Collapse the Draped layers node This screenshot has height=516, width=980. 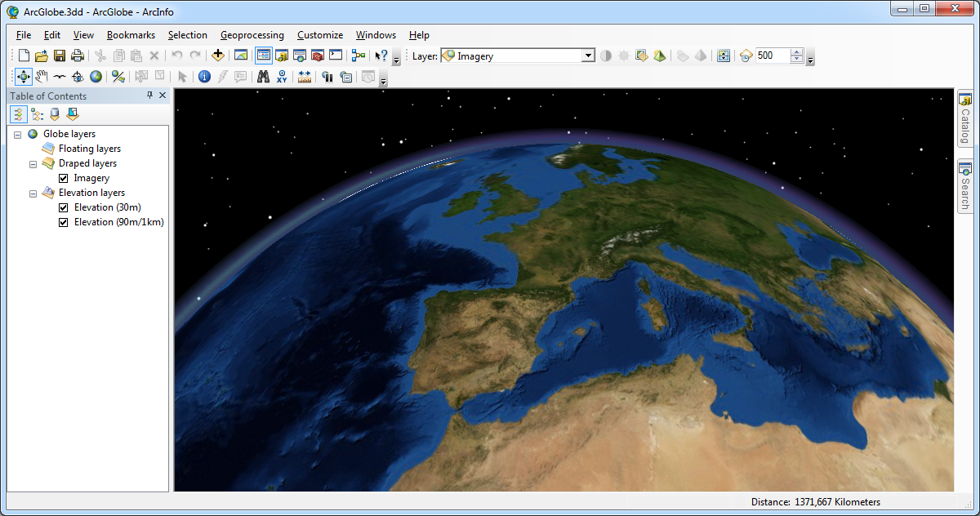[x=33, y=163]
